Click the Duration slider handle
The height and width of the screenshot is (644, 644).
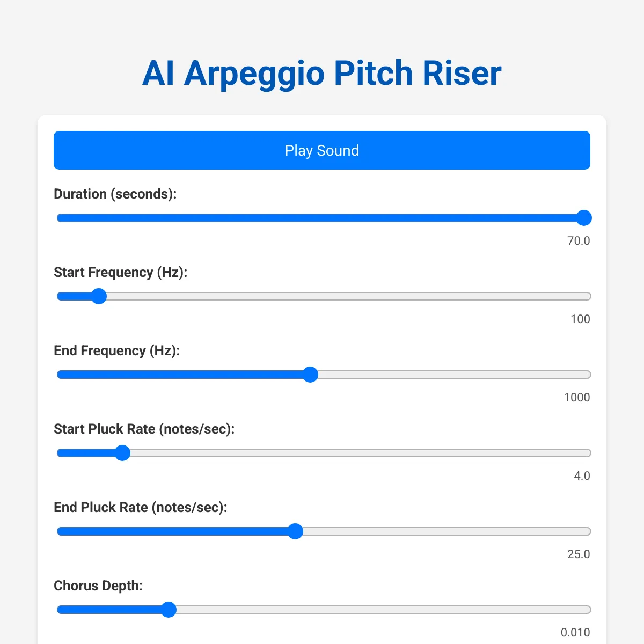584,218
